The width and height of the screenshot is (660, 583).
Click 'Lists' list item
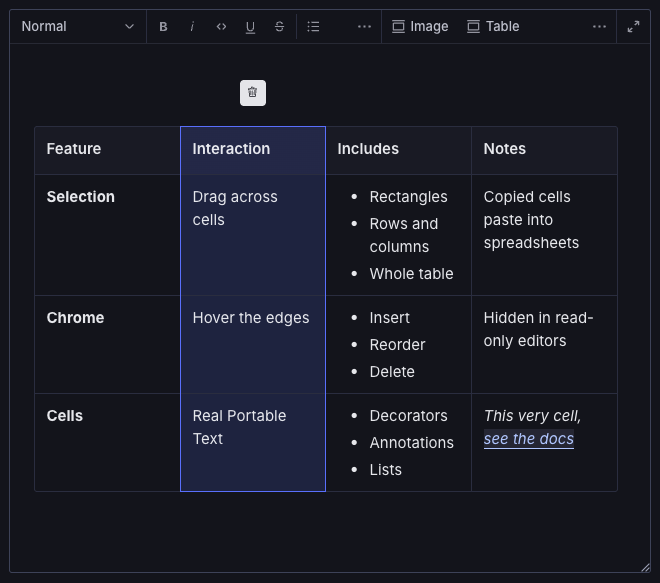coord(386,470)
